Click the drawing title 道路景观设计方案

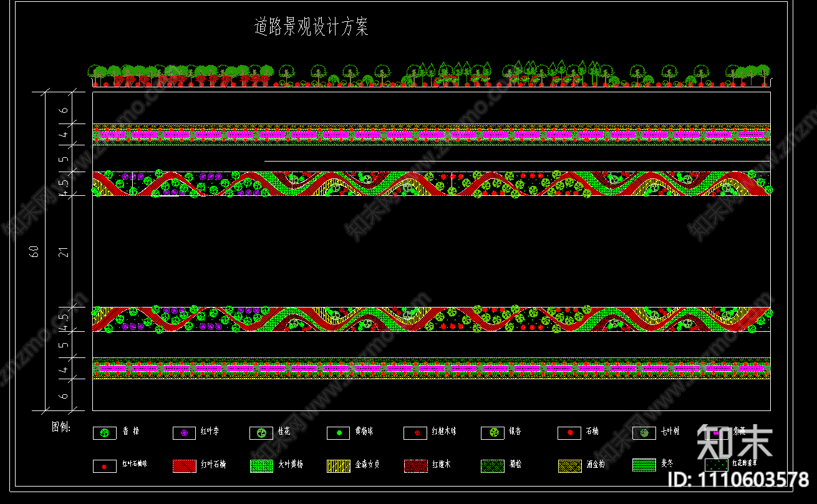pyautogui.click(x=311, y=27)
